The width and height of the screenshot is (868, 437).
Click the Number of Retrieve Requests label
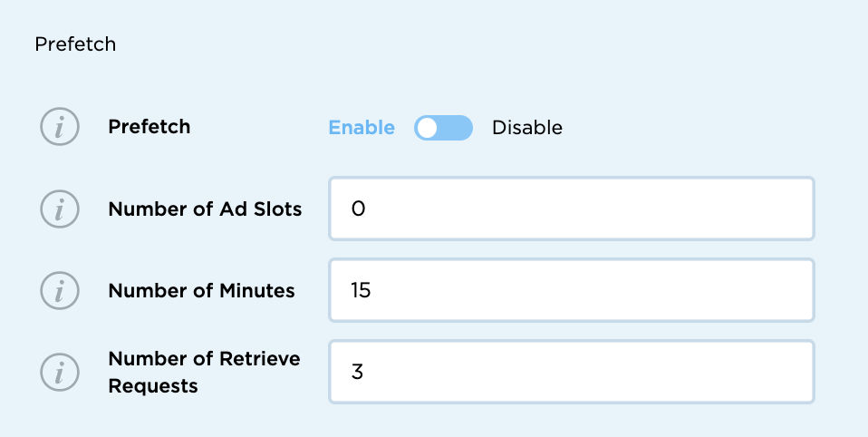204,372
